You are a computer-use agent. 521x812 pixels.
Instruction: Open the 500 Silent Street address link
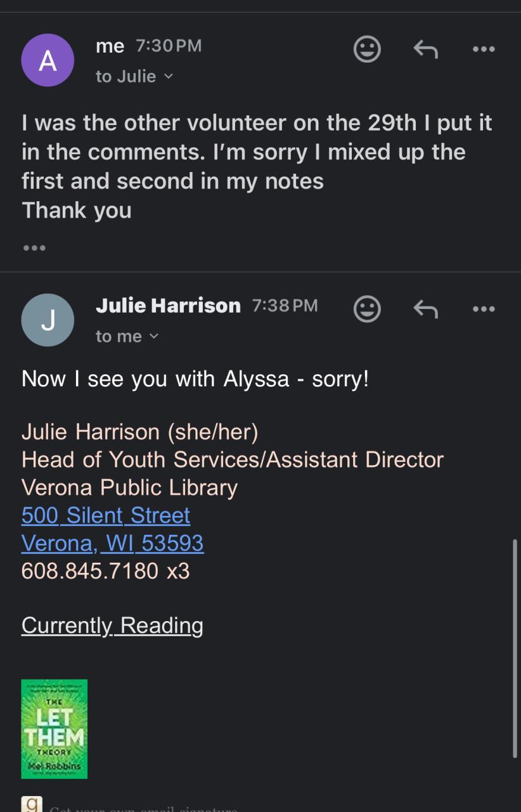click(x=106, y=515)
